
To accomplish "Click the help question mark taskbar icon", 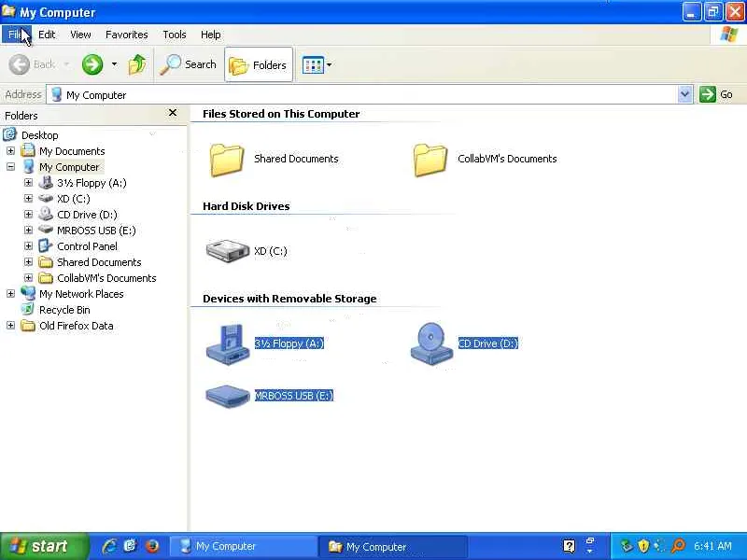I will pyautogui.click(x=569, y=546).
